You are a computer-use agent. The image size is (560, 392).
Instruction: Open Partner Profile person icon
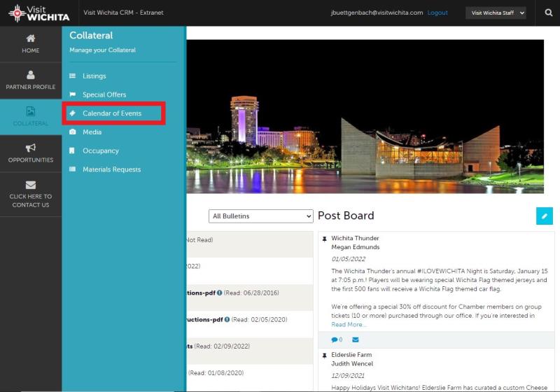coord(31,75)
